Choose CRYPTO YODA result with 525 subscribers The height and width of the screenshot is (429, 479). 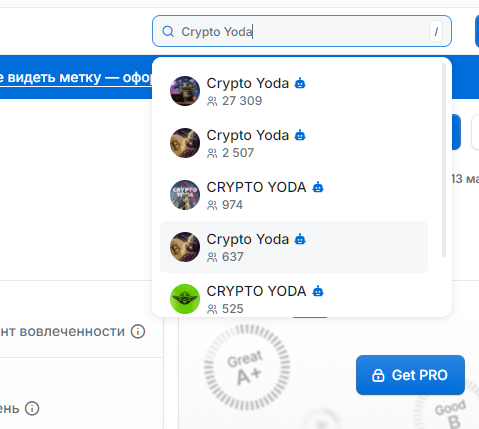tap(294, 299)
